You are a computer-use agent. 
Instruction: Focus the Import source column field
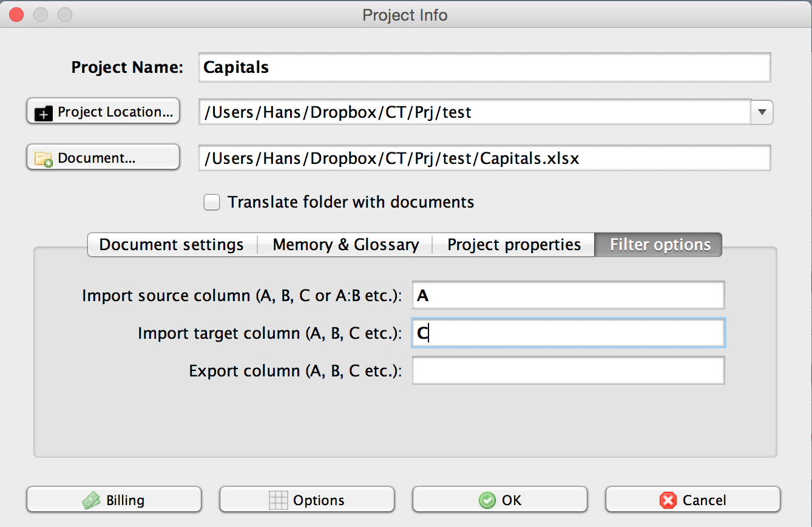pos(568,296)
